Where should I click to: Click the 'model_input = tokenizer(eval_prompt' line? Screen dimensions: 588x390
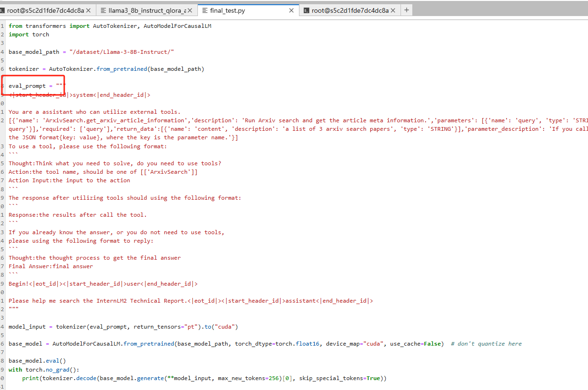(123, 327)
